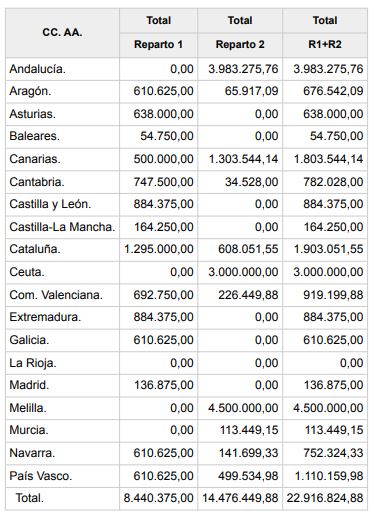Viewport: 375px width, 519px height.
Task: Click the La Rioja row label
Action: click(33, 363)
